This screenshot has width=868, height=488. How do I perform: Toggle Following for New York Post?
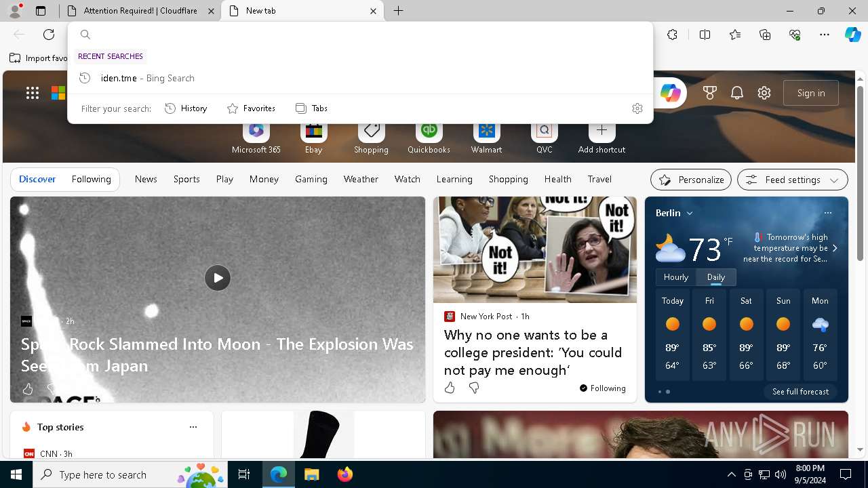coord(602,388)
